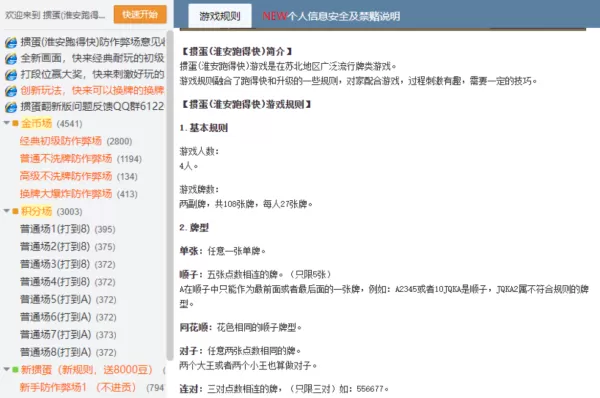Enter the 普通不洗牌防作弊场 room
The height and width of the screenshot is (398, 600).
[81, 158]
